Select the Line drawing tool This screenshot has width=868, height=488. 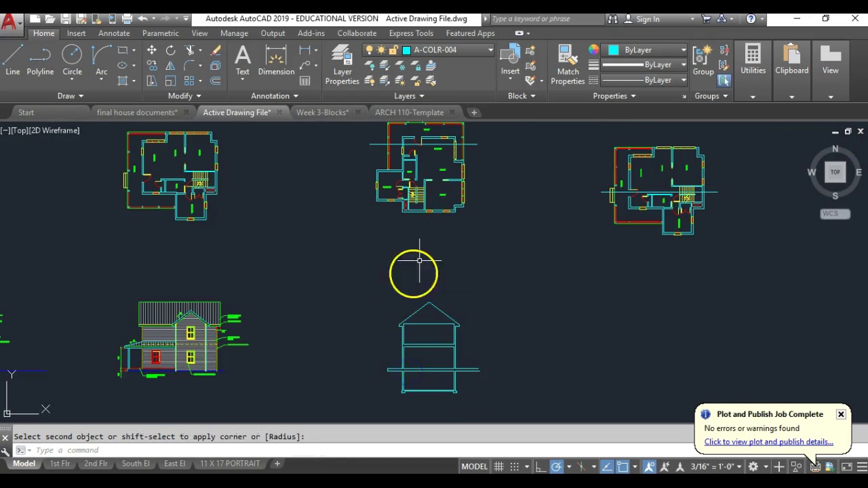[x=13, y=60]
